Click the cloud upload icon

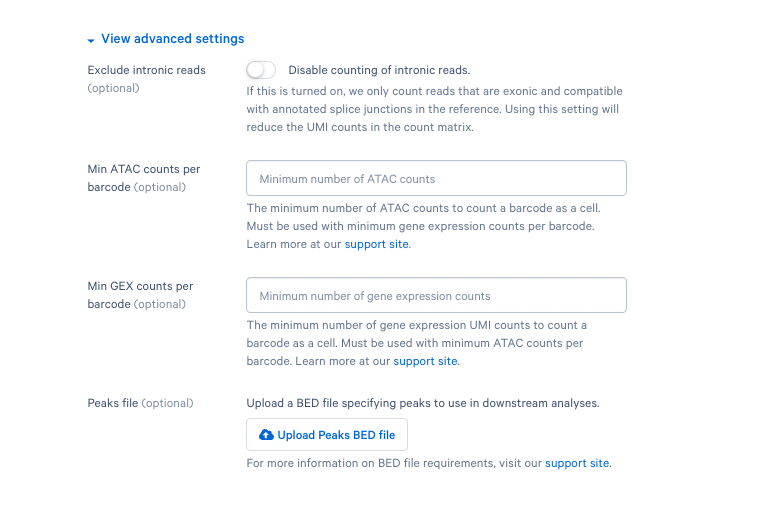point(266,435)
